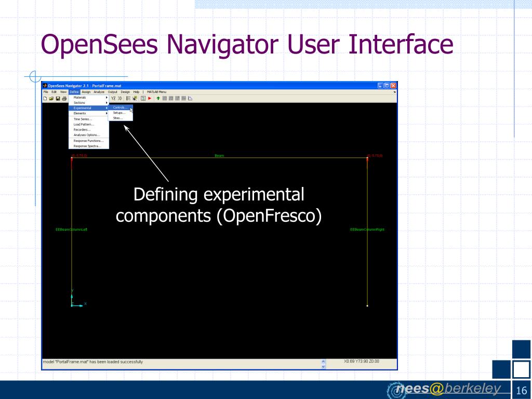
Task: Click the bottom-right support node
Action: [367, 305]
